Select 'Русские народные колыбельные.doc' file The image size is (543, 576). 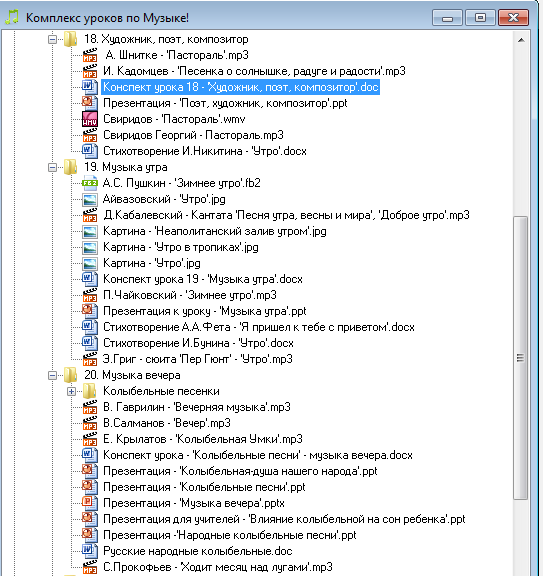point(198,551)
